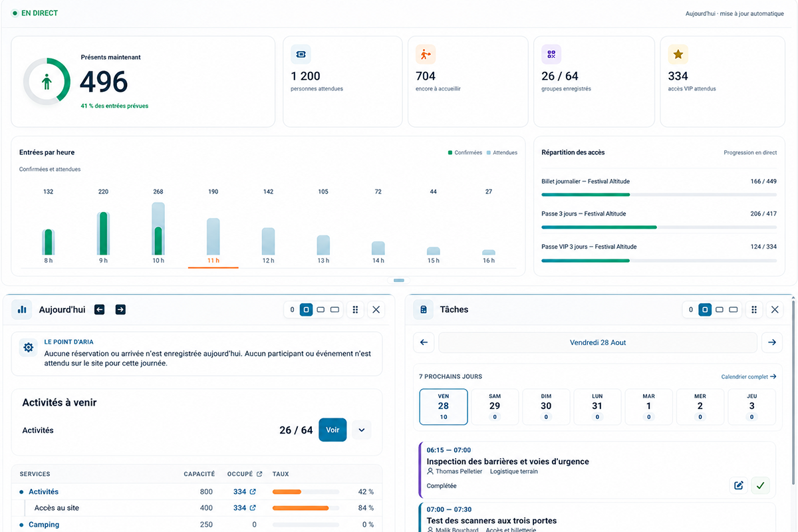Select square size for Aujourd'hui panel
Image resolution: width=798 pixels, height=532 pixels.
pos(306,310)
